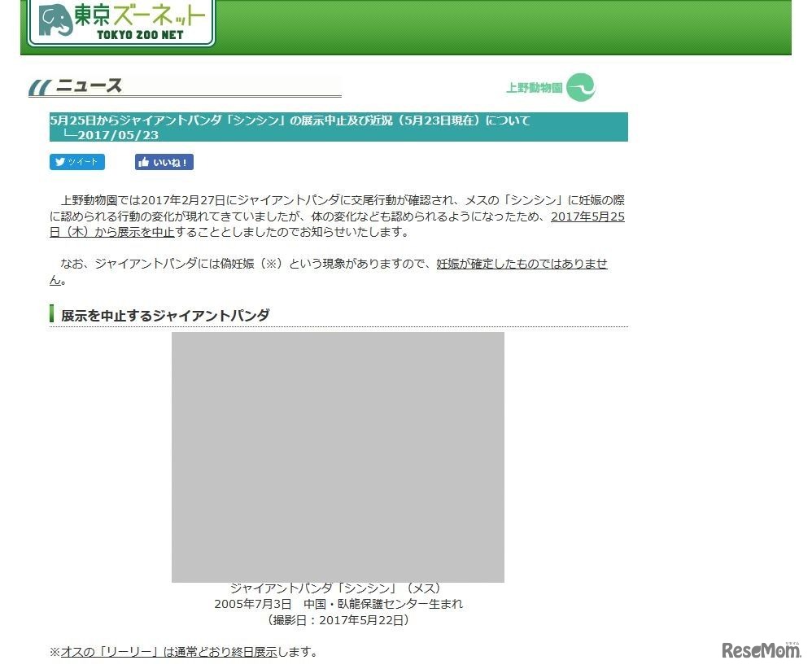Like the page using the いいね！ button
Image resolution: width=812 pixels, height=669 pixels.
164,162
